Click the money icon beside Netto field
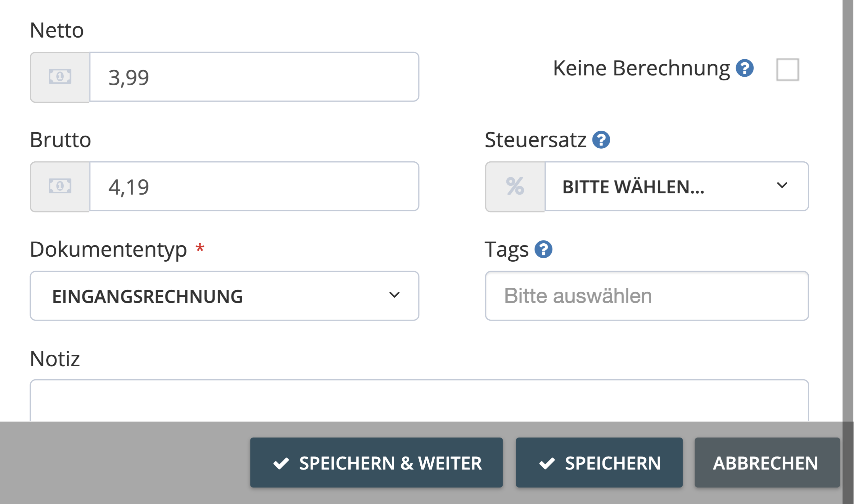Screen dimensions: 854x504 coord(60,76)
